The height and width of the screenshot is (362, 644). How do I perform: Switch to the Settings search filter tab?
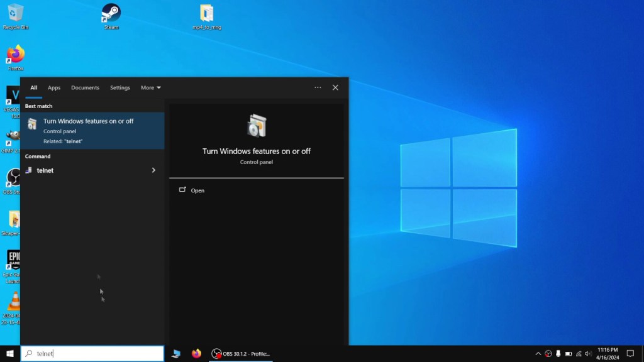[119, 87]
